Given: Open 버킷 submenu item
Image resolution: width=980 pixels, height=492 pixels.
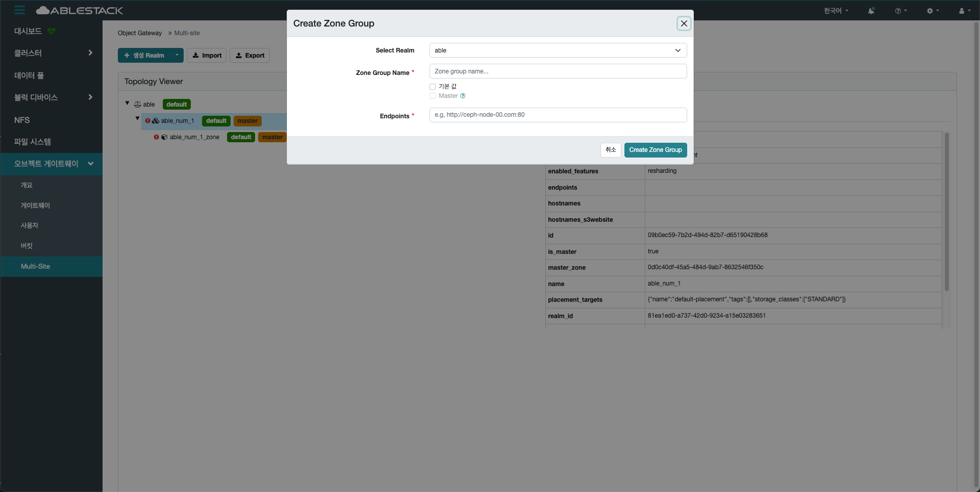Looking at the screenshot, I should coord(27,246).
